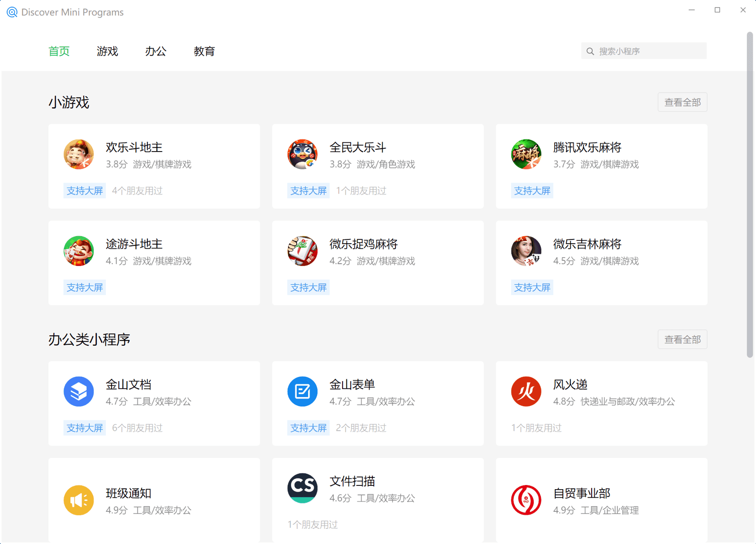Open the 自贸事业部 red logo icon

(x=526, y=500)
